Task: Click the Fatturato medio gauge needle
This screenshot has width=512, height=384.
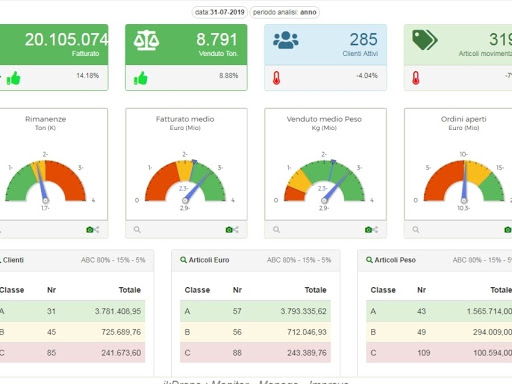Action: click(x=197, y=187)
